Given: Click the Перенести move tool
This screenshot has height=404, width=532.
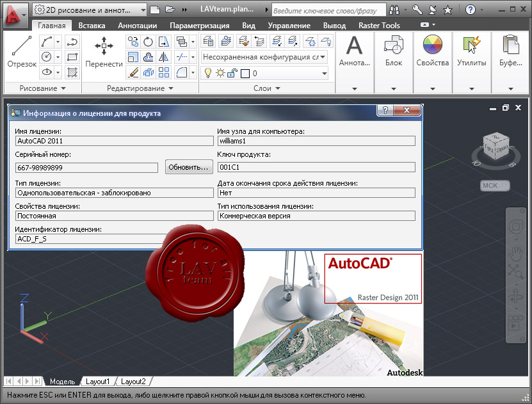Looking at the screenshot, I should click(x=104, y=51).
